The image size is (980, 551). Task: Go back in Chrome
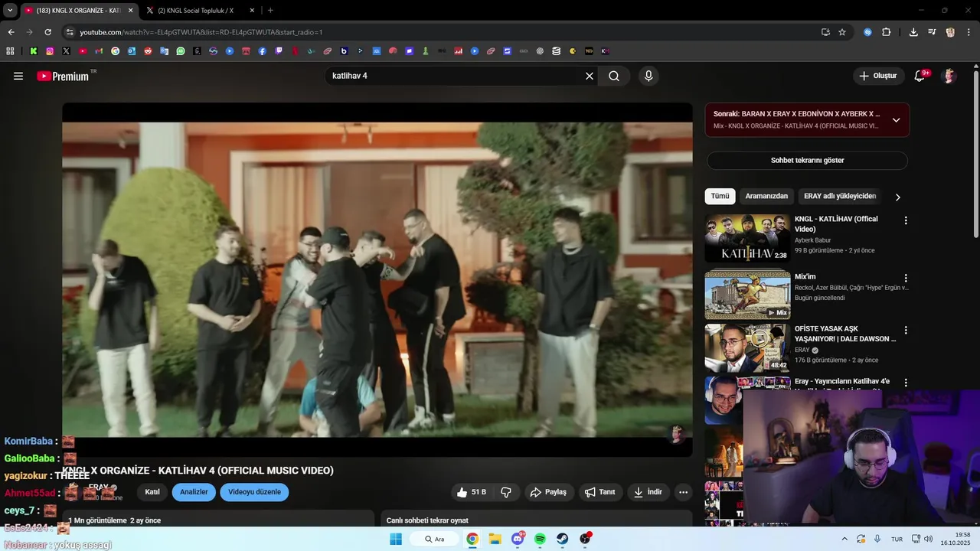(11, 32)
